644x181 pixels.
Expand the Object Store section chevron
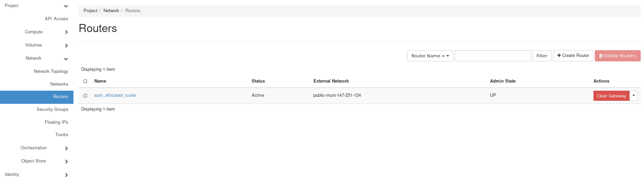66,161
